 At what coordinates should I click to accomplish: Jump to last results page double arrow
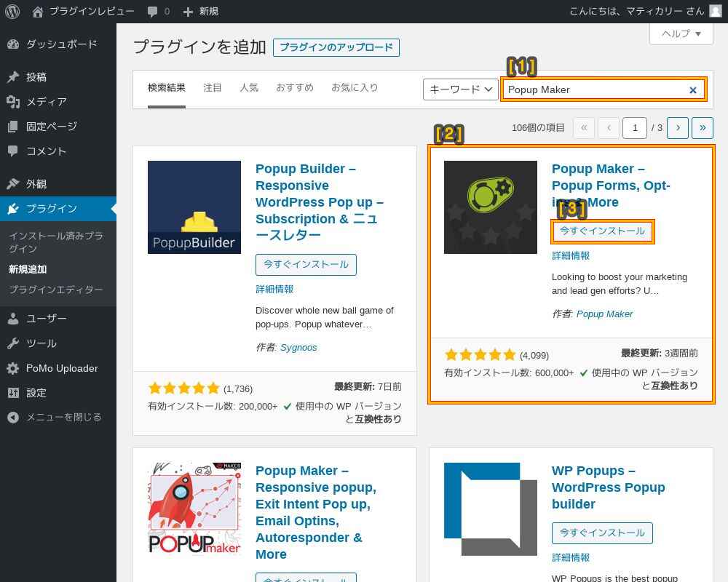(702, 127)
